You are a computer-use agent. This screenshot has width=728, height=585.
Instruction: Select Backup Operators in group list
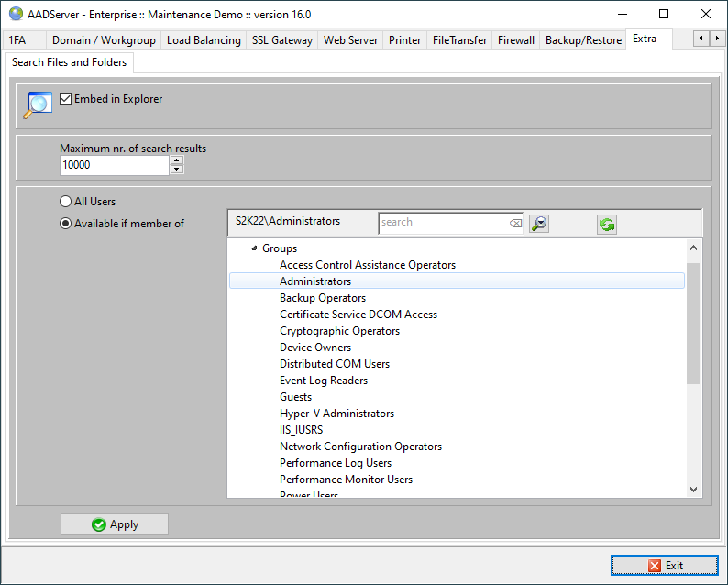tap(323, 298)
